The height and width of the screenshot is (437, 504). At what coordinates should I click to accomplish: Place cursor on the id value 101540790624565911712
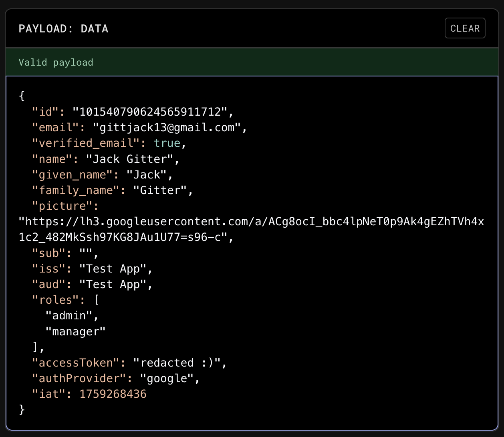tap(150, 112)
